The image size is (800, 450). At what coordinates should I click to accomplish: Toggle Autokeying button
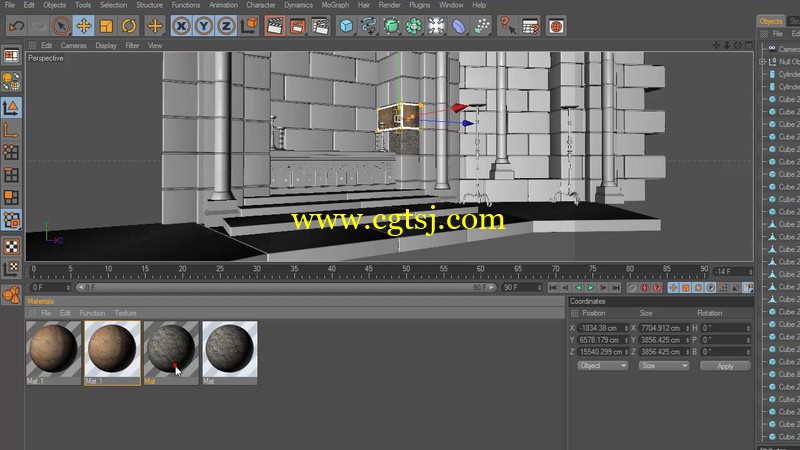644,288
